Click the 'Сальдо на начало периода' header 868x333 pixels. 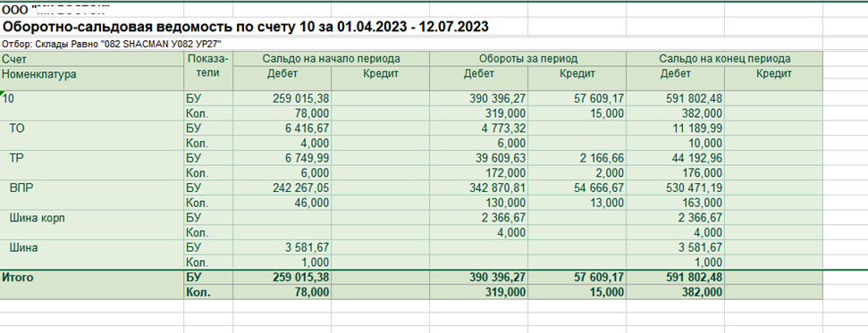pyautogui.click(x=331, y=59)
